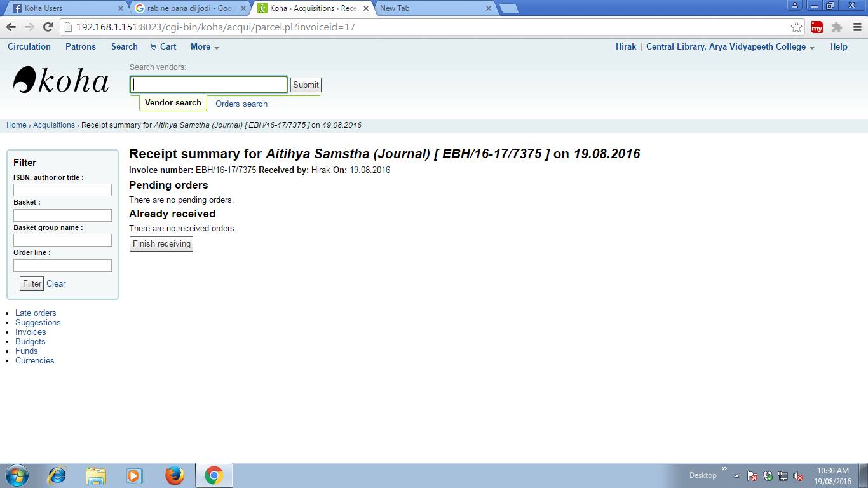
Task: Open the Chrome menu hamburger icon
Action: pyautogui.click(x=857, y=27)
